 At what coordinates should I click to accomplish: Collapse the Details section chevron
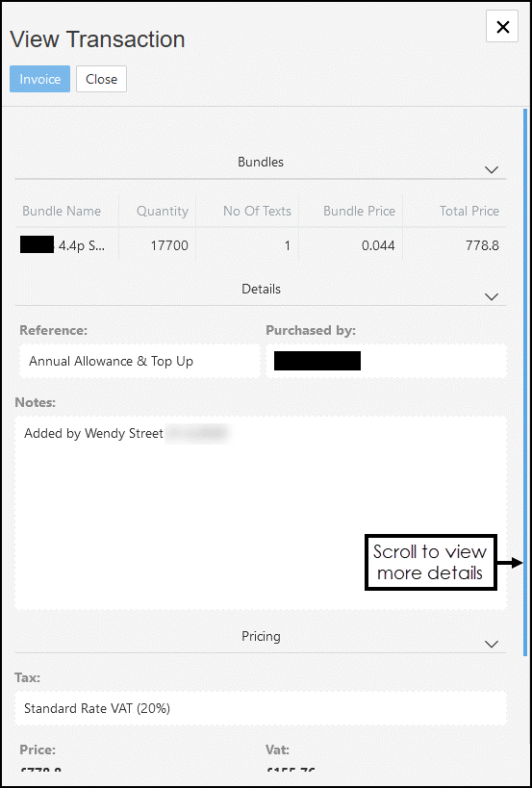click(492, 296)
